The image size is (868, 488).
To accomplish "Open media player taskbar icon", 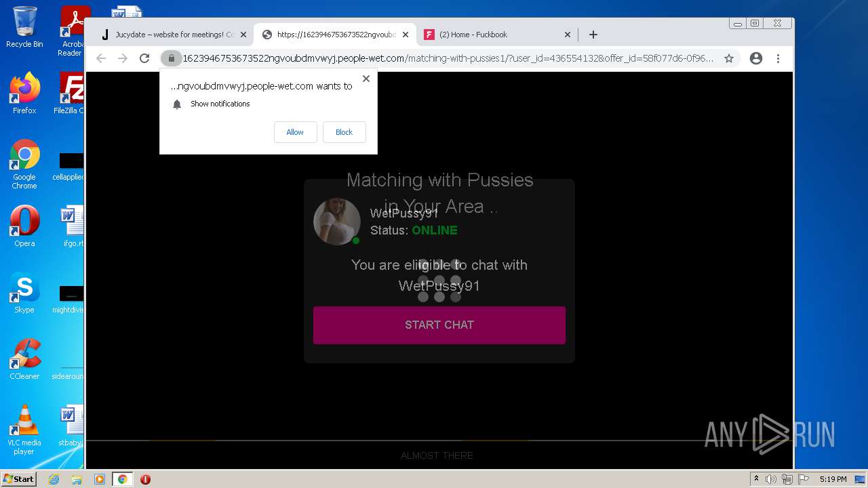I will coord(100,479).
